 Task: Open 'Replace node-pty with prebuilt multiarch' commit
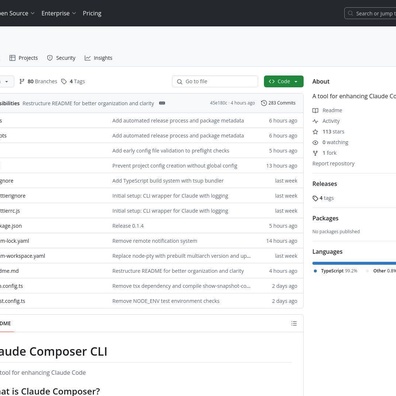(181, 256)
